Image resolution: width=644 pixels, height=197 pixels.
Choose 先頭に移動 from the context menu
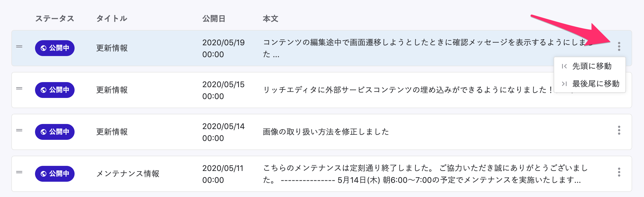point(591,66)
